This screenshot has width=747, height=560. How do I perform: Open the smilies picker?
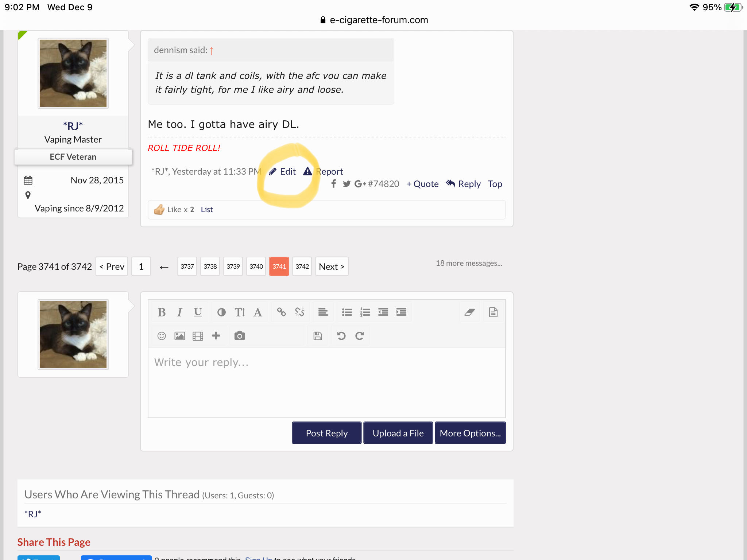(x=162, y=336)
